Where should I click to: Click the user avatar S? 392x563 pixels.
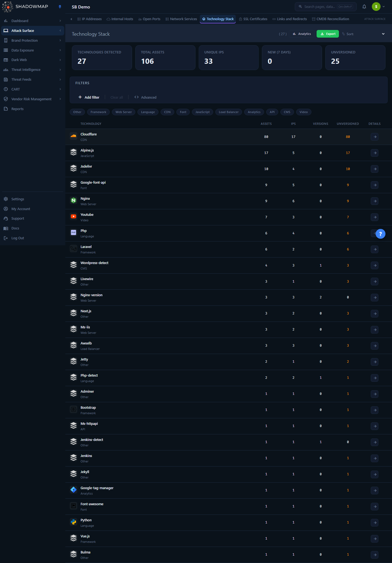(376, 7)
